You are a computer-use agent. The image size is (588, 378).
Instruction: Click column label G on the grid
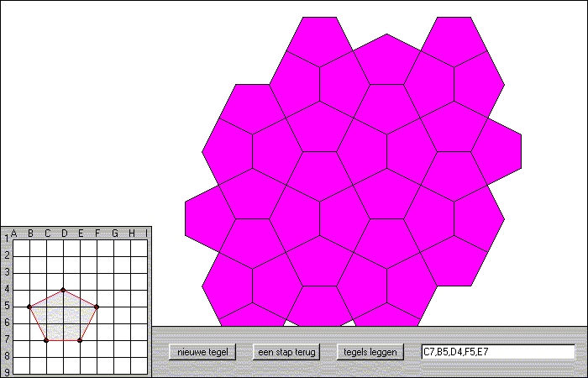pos(115,234)
